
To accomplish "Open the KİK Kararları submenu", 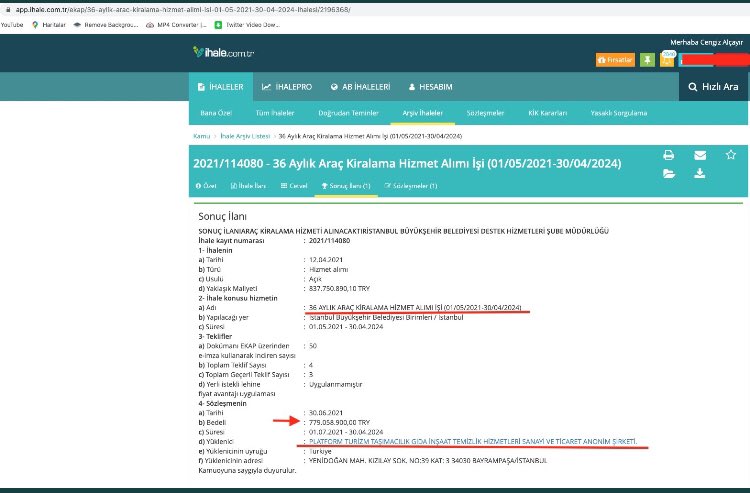I will tap(547, 113).
